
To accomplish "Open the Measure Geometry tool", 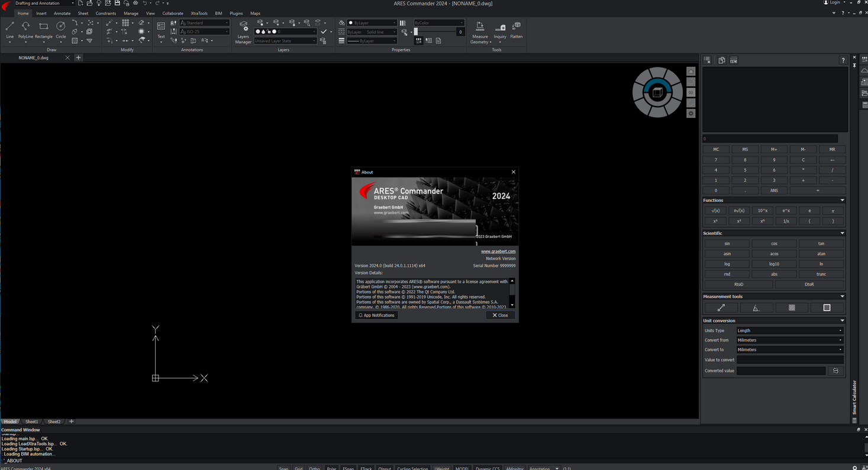I will tap(480, 33).
